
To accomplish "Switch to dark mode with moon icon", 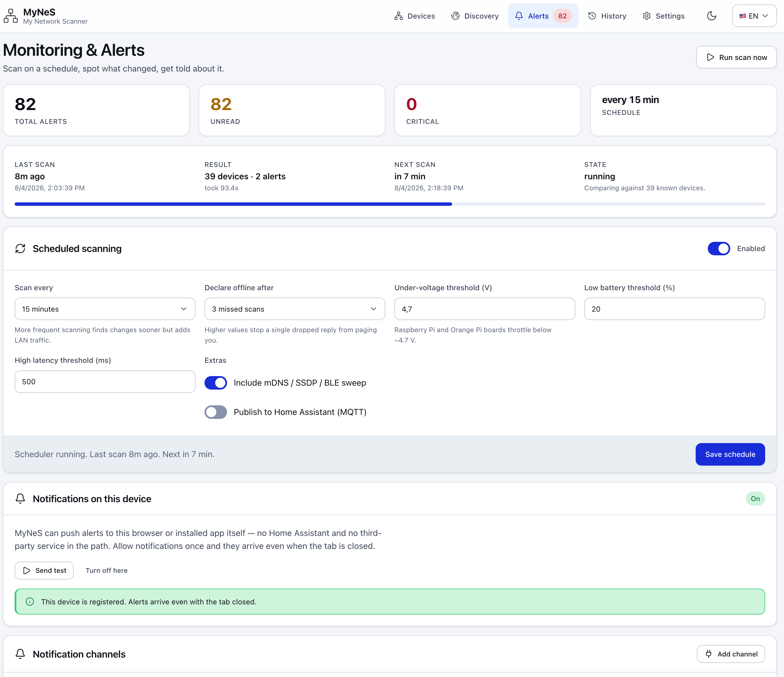I will (x=711, y=16).
